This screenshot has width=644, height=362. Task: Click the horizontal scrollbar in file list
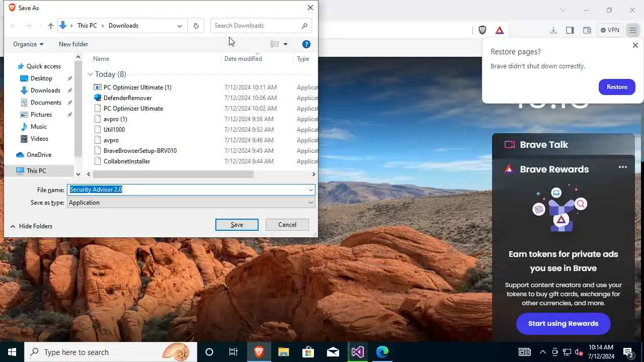173,174
